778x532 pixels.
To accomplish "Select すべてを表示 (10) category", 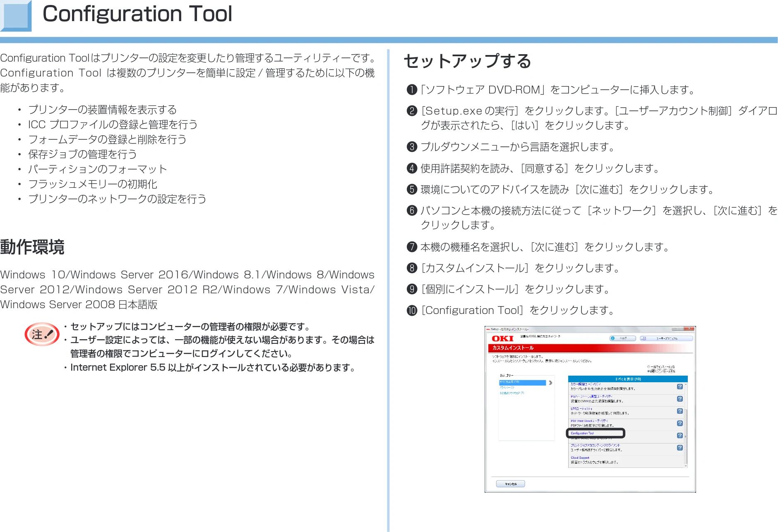I will point(522,382).
